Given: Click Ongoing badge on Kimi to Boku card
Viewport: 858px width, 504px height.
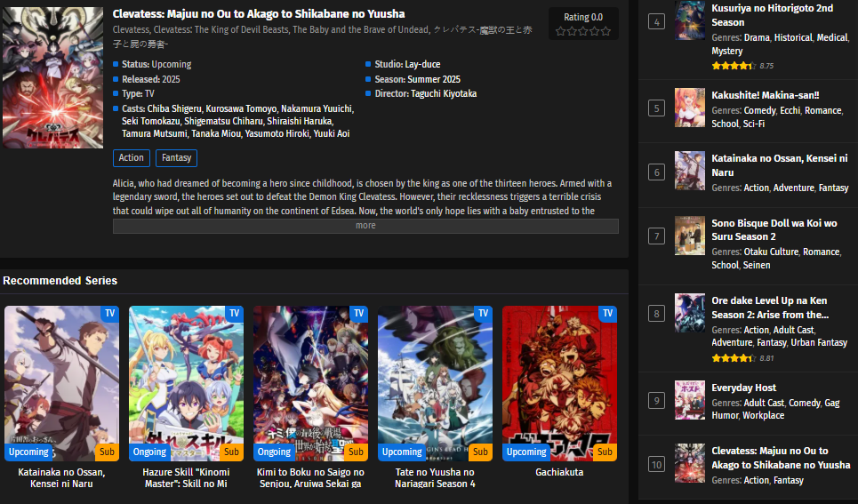Looking at the screenshot, I should (274, 452).
